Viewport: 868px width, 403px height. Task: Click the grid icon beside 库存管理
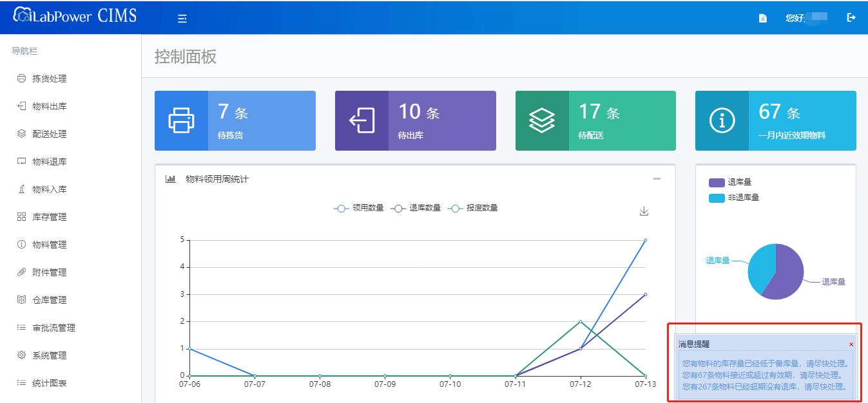pyautogui.click(x=21, y=217)
